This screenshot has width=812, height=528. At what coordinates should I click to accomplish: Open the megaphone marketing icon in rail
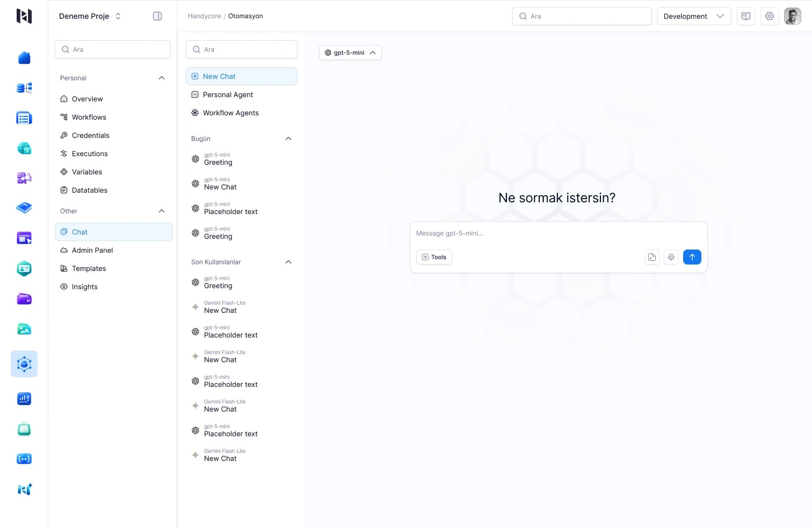point(24,178)
